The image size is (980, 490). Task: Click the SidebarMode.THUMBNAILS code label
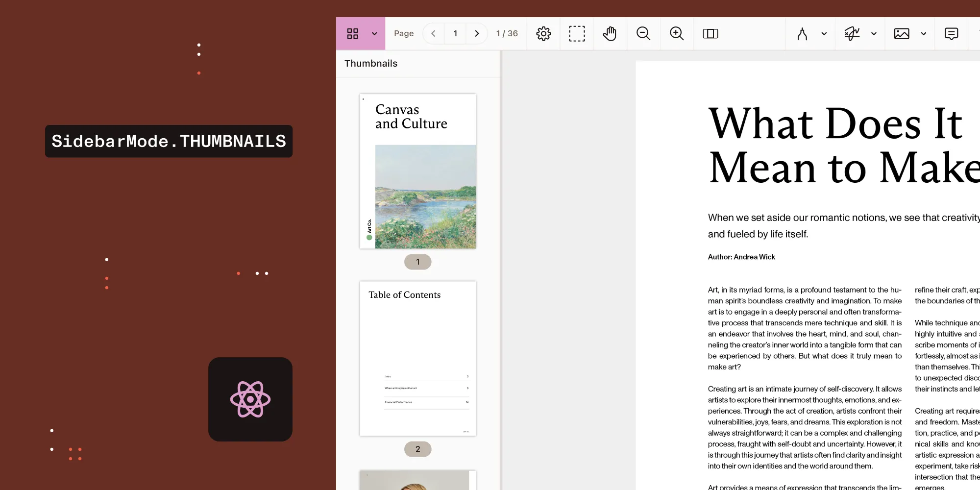(x=169, y=141)
